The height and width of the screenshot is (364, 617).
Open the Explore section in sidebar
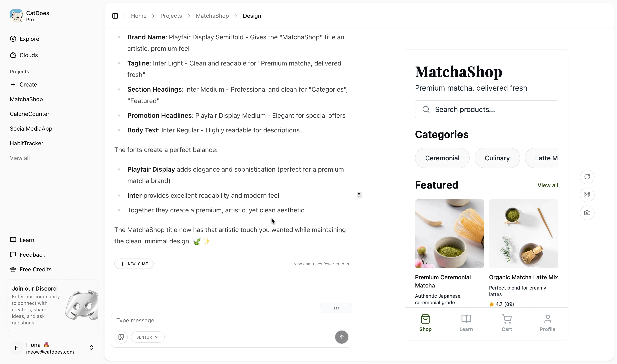click(29, 39)
